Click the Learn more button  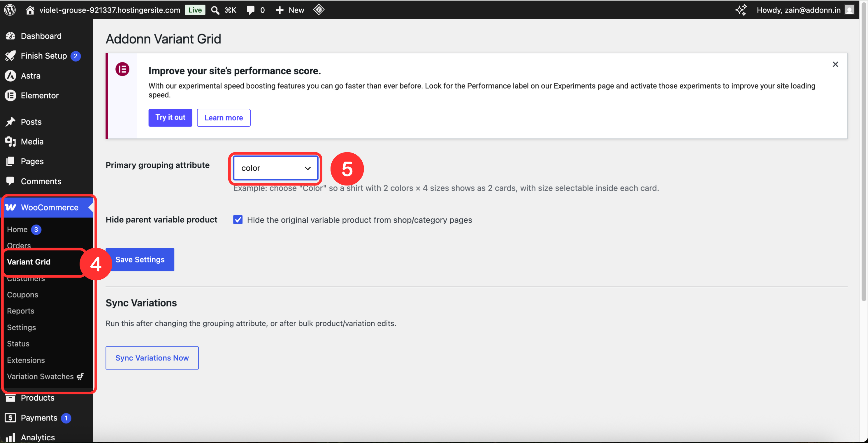(224, 118)
